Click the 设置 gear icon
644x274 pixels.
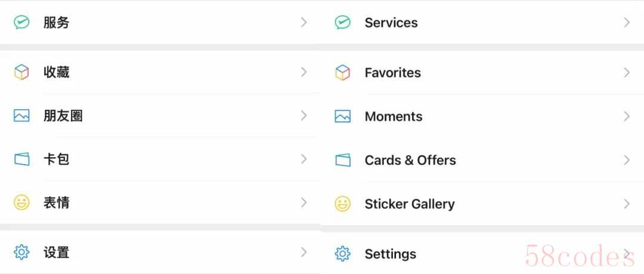click(21, 253)
